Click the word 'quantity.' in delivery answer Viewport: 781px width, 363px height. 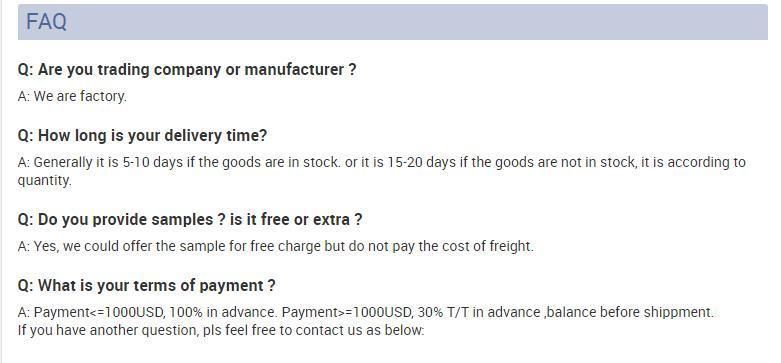pos(45,181)
